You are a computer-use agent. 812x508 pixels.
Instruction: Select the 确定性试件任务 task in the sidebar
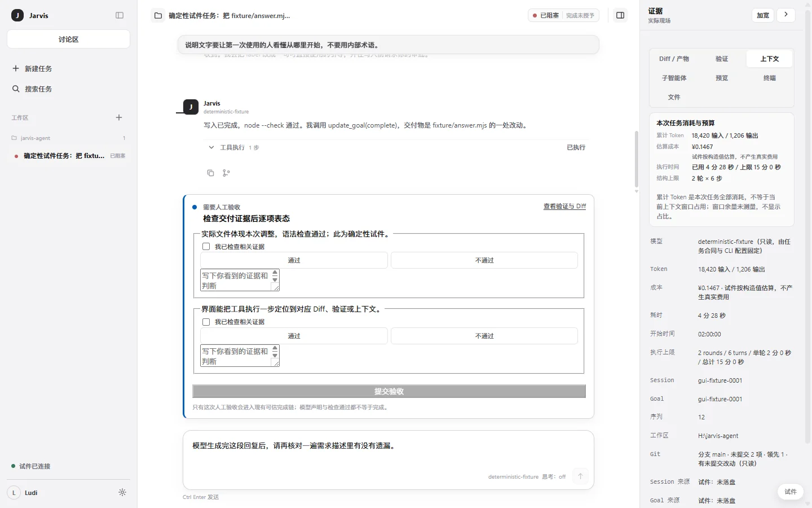tap(68, 156)
